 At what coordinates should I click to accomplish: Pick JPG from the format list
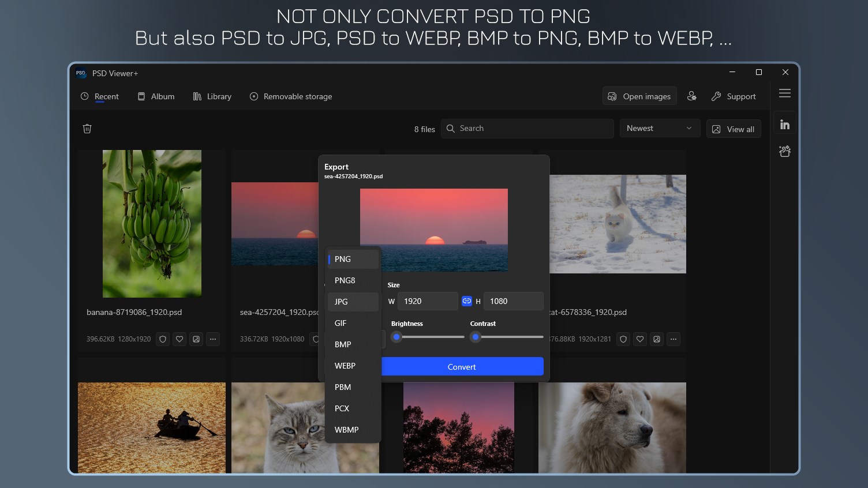[353, 302]
